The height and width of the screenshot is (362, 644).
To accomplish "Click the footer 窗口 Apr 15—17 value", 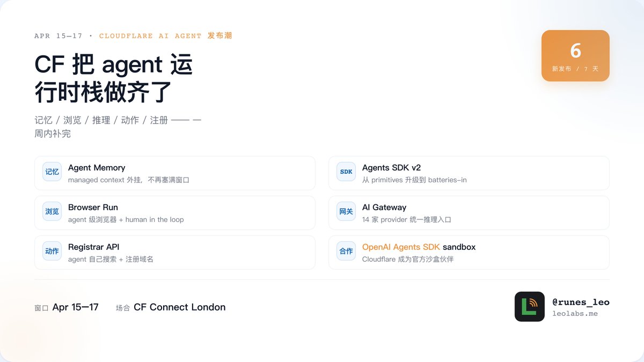I will tap(76, 307).
